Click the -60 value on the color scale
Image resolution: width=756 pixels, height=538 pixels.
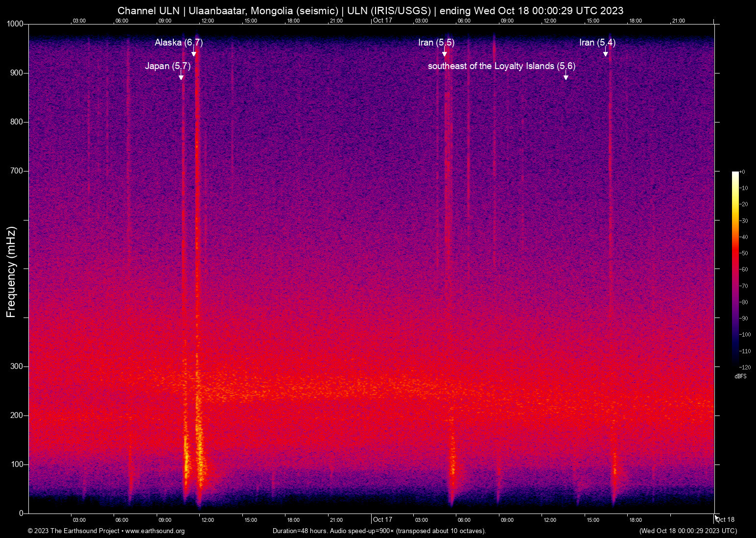tap(743, 269)
